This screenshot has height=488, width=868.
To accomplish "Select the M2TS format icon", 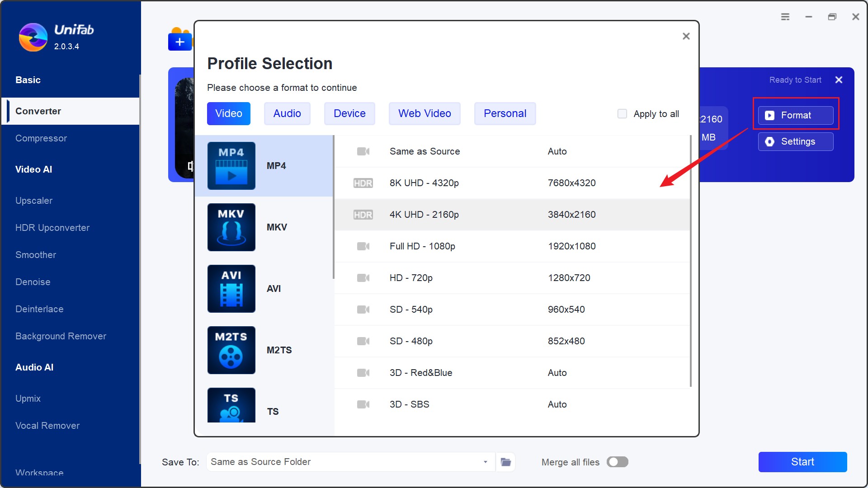I will pyautogui.click(x=231, y=350).
